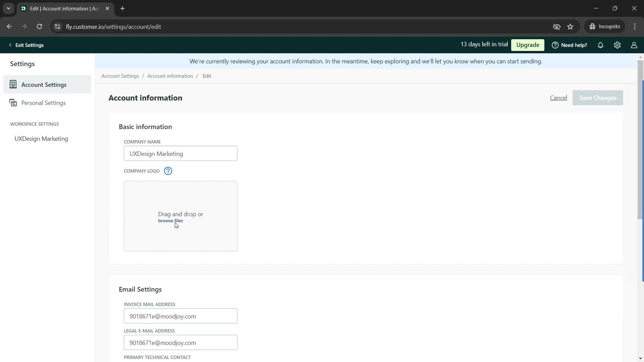The image size is (644, 362).
Task: Click the browse files link for logo
Action: click(x=170, y=221)
